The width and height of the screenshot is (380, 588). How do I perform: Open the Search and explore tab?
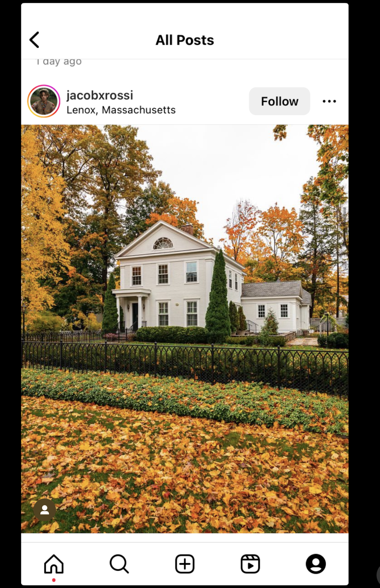click(119, 564)
